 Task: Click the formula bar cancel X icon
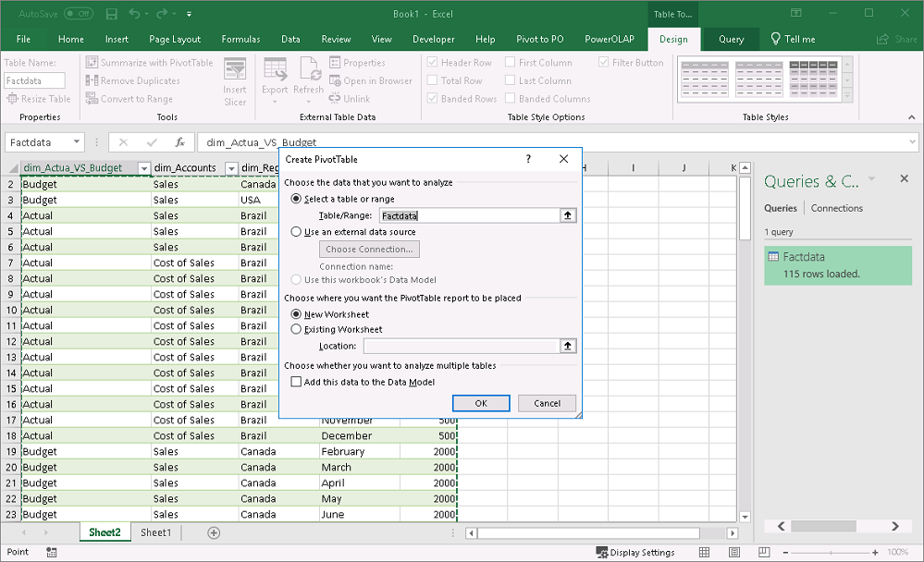[123, 142]
